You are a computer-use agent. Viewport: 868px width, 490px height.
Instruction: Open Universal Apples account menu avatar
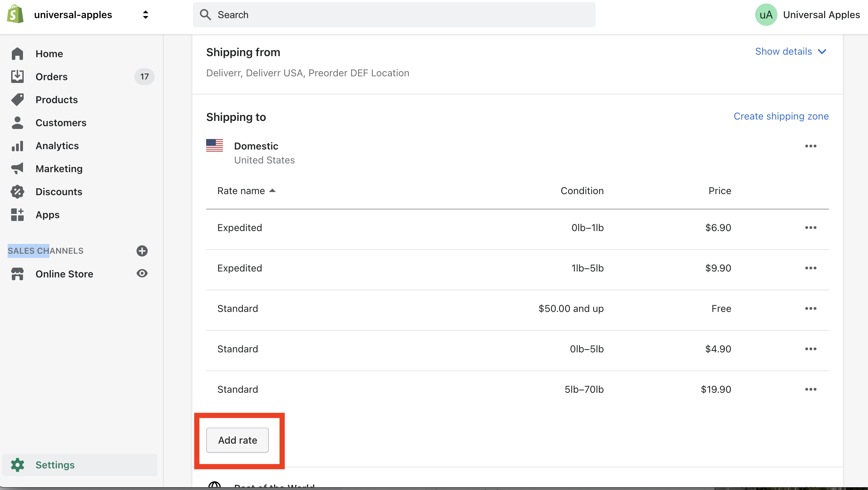tap(766, 15)
